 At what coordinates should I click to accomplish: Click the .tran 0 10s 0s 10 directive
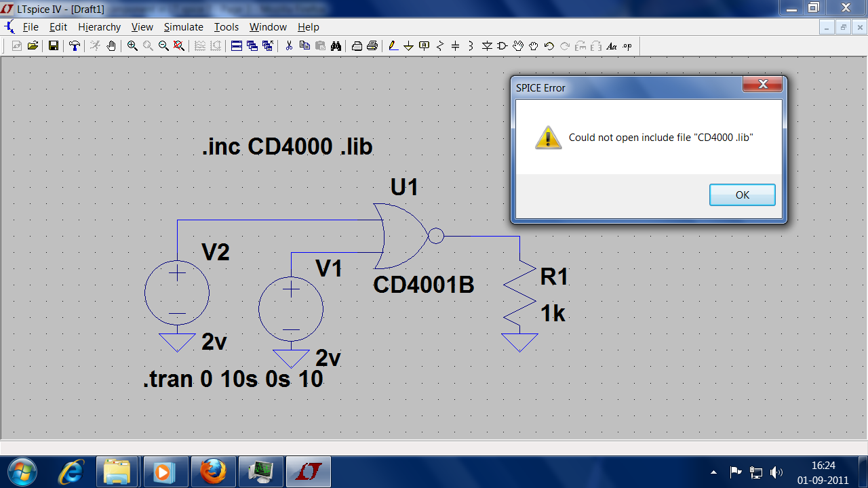click(x=233, y=379)
